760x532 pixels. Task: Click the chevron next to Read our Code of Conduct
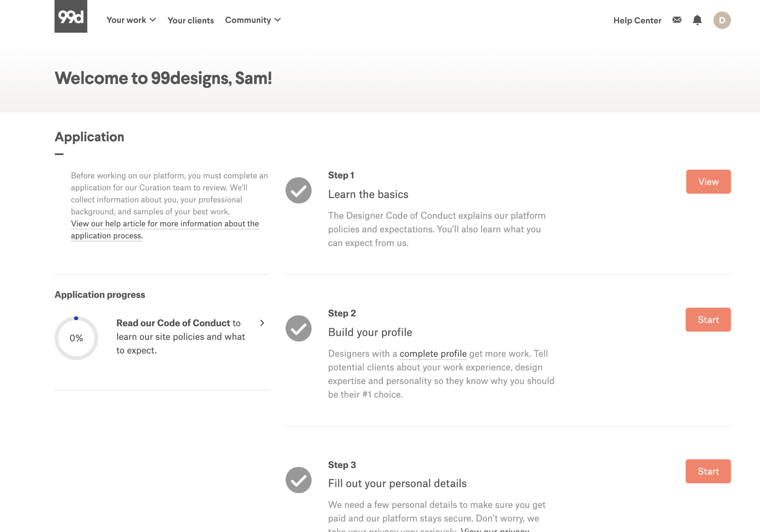click(x=262, y=323)
